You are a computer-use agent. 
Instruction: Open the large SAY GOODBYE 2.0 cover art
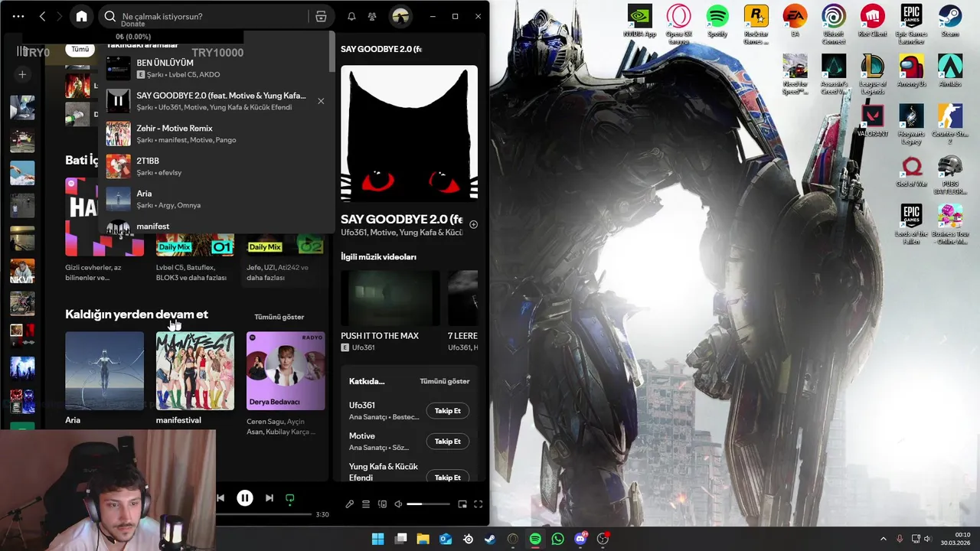pyautogui.click(x=409, y=133)
